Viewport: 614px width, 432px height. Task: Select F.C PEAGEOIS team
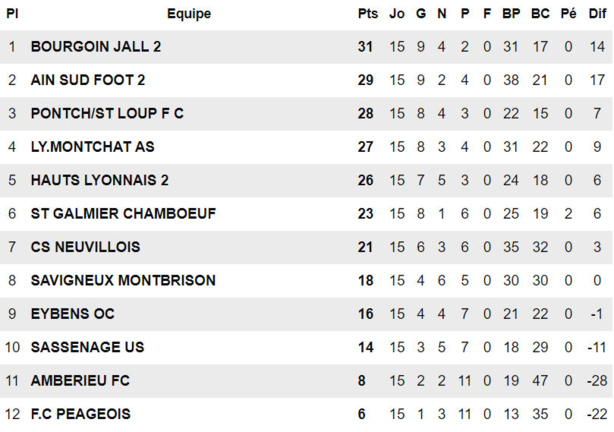click(80, 414)
